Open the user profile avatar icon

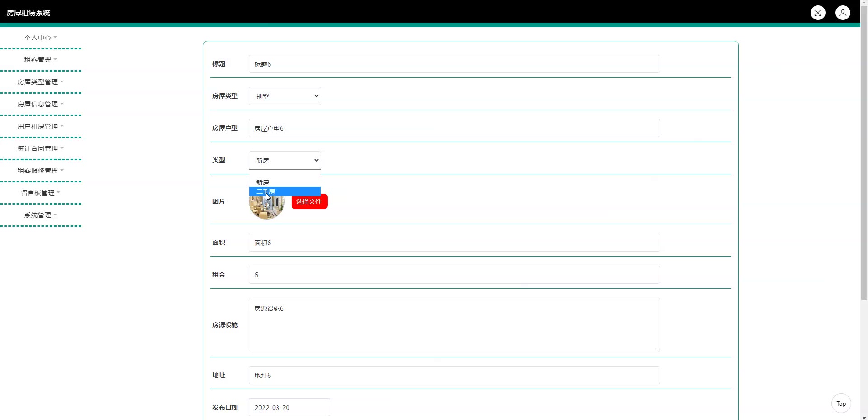pyautogui.click(x=843, y=13)
